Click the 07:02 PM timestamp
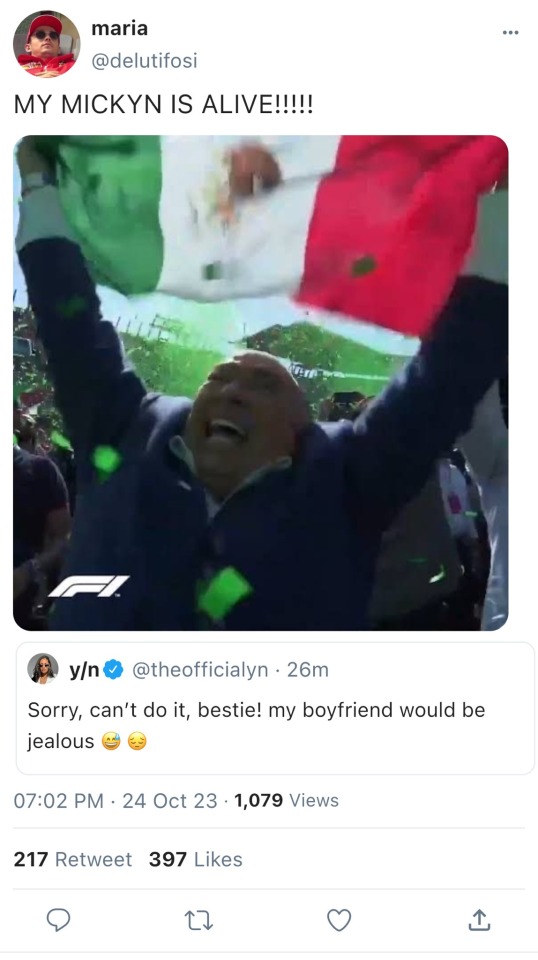Image resolution: width=538 pixels, height=960 pixels. click(x=58, y=800)
